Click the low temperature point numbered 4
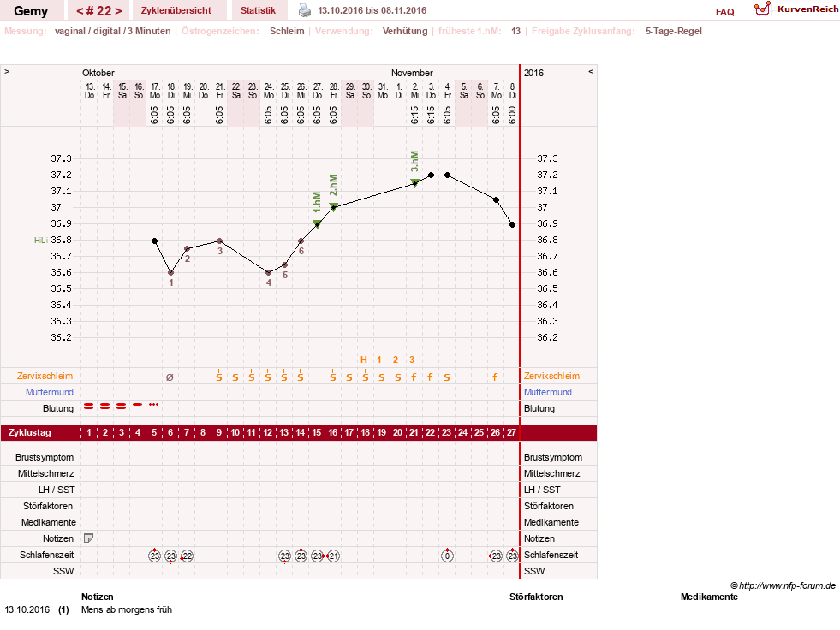 268,273
